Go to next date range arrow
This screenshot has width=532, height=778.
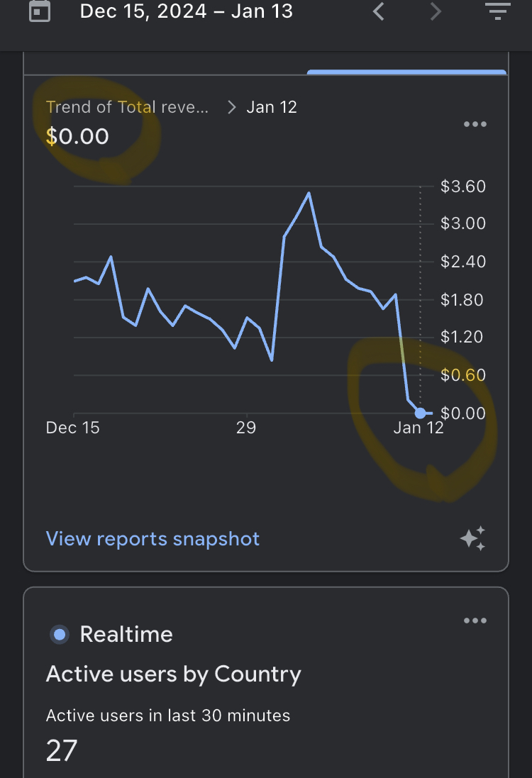pos(436,11)
